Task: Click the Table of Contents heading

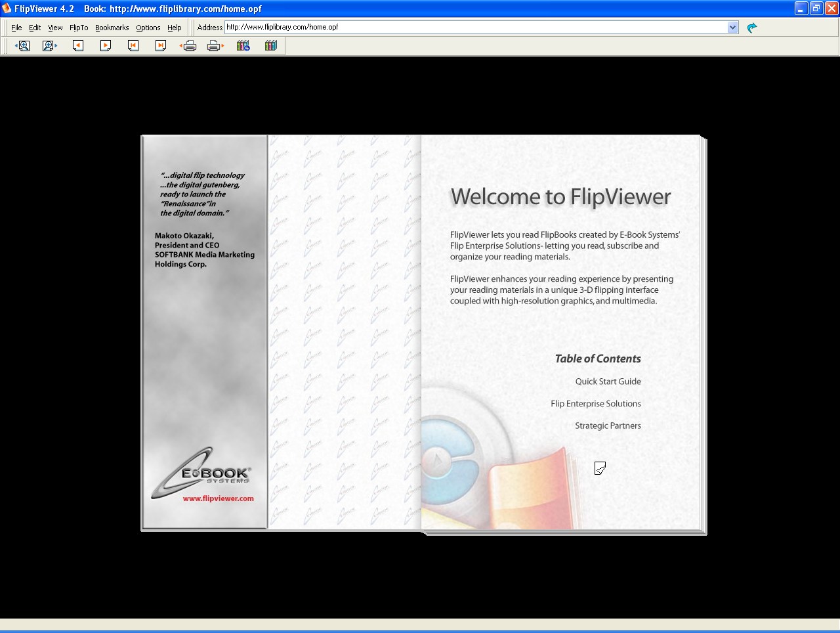Action: (x=598, y=359)
